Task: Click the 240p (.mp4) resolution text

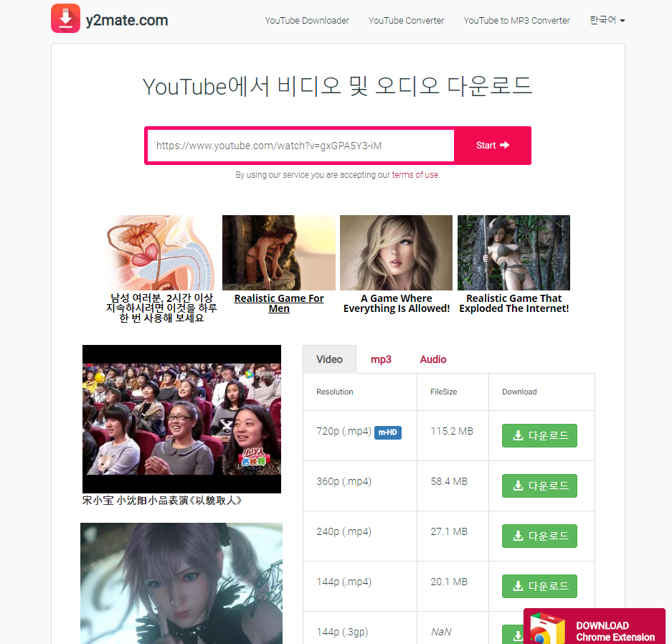Action: (344, 531)
